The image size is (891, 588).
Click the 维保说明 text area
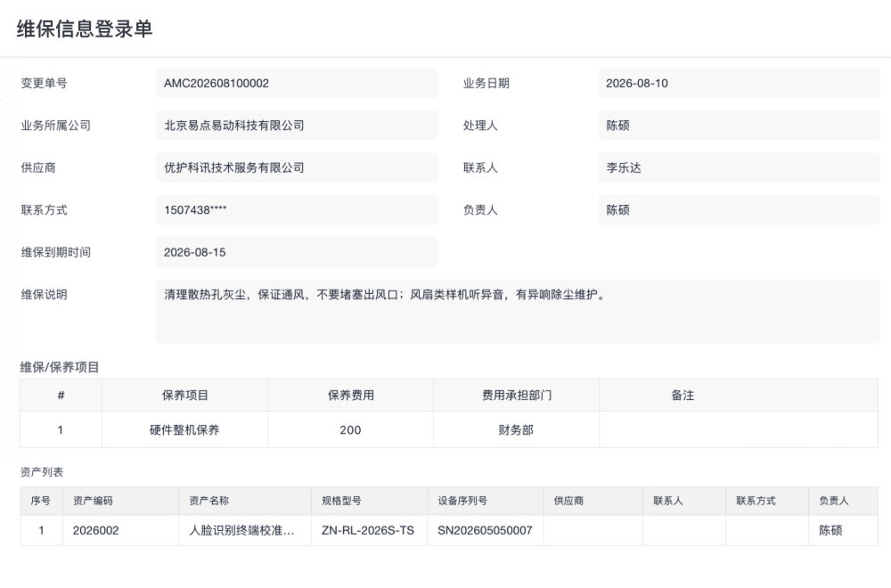pyautogui.click(x=518, y=311)
